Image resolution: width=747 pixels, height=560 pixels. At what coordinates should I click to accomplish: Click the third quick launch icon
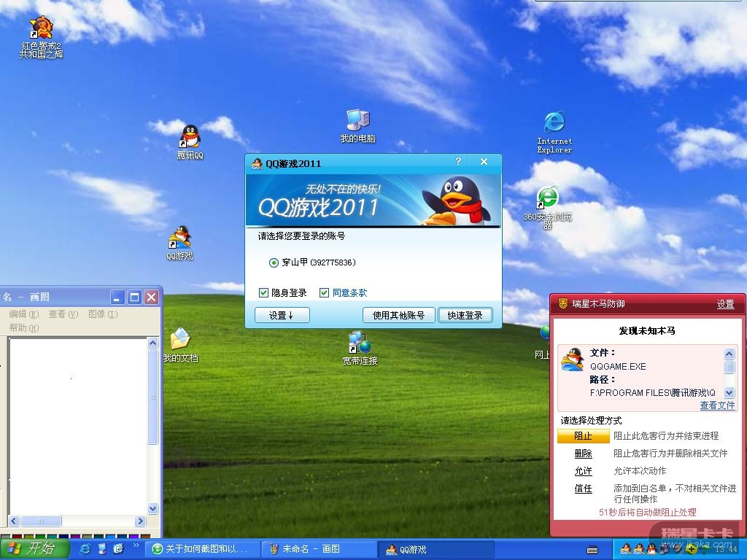(118, 549)
